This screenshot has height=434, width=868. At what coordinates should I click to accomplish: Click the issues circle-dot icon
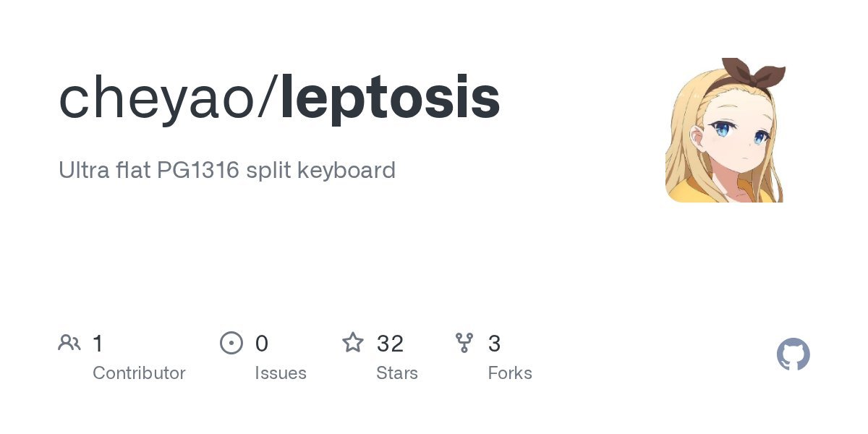tap(231, 343)
